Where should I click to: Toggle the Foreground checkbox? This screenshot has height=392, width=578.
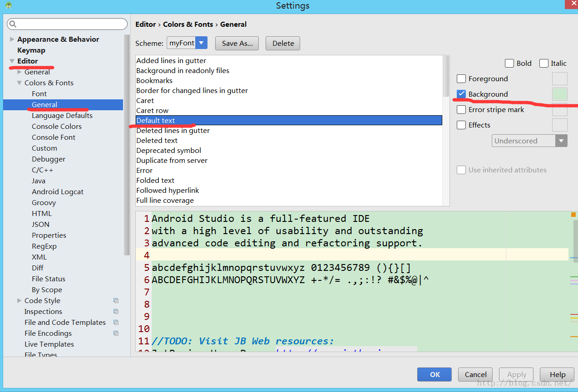point(461,78)
